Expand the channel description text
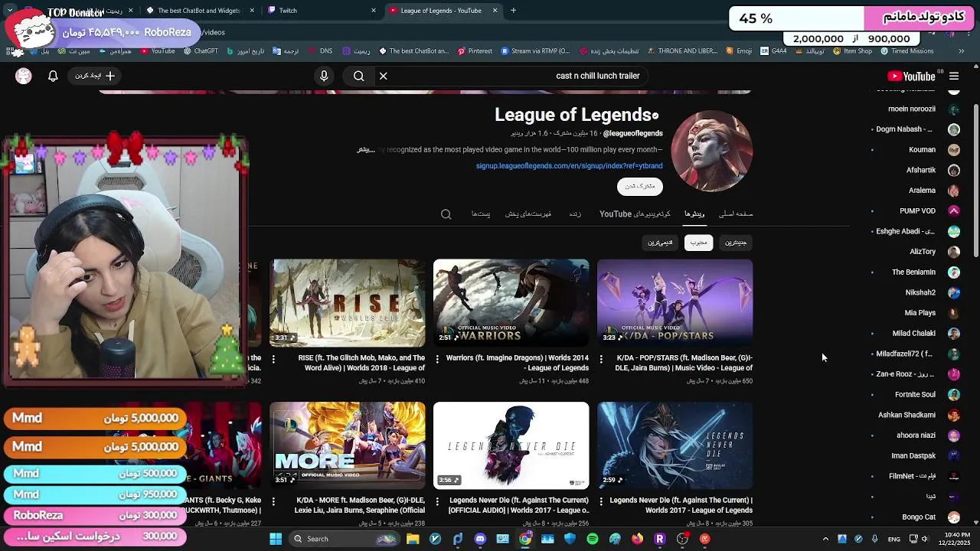 pos(366,150)
